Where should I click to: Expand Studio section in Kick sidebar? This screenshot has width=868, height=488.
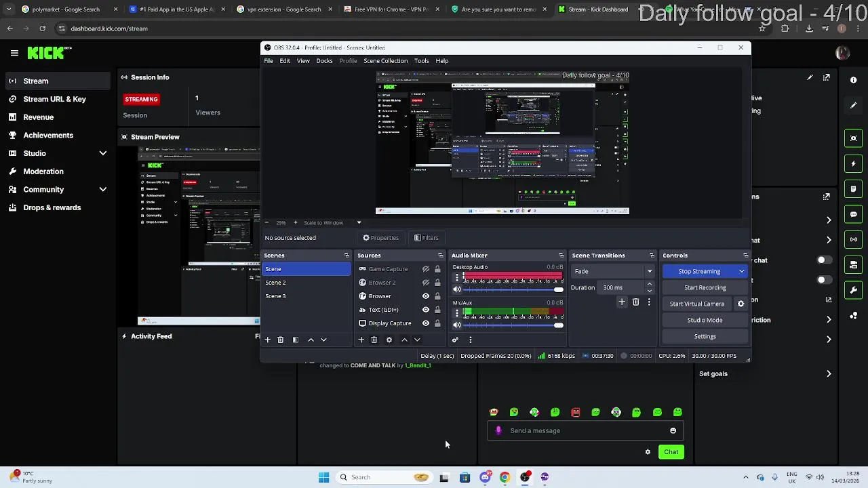(103, 153)
